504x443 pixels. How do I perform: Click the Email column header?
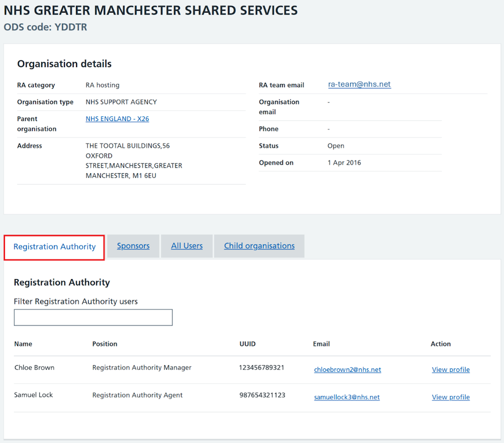[x=322, y=344]
